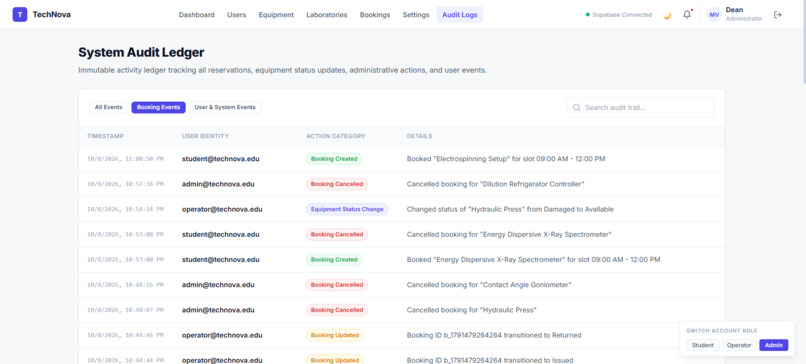Viewport: 806px width, 364px height.
Task: Click the Details column header
Action: point(419,136)
